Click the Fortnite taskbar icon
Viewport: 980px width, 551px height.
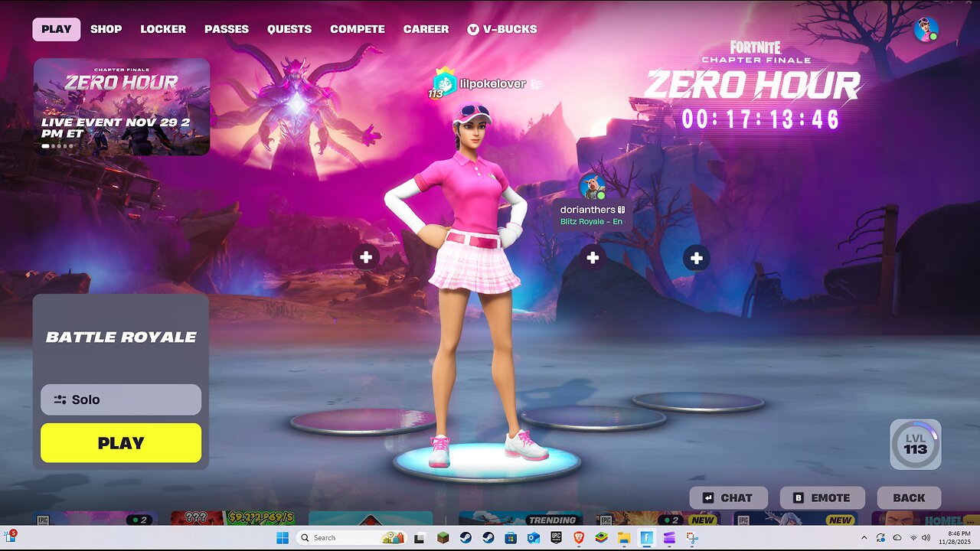click(x=647, y=537)
